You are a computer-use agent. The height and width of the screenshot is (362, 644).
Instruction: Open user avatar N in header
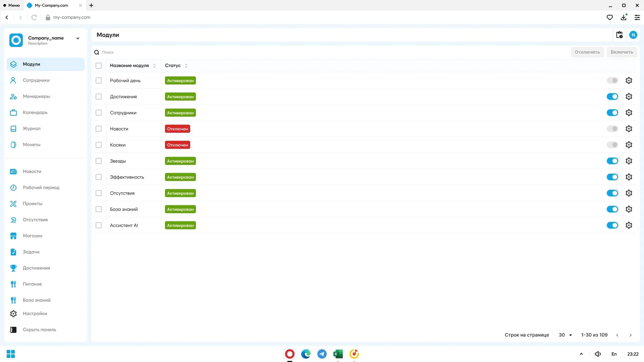click(x=633, y=35)
